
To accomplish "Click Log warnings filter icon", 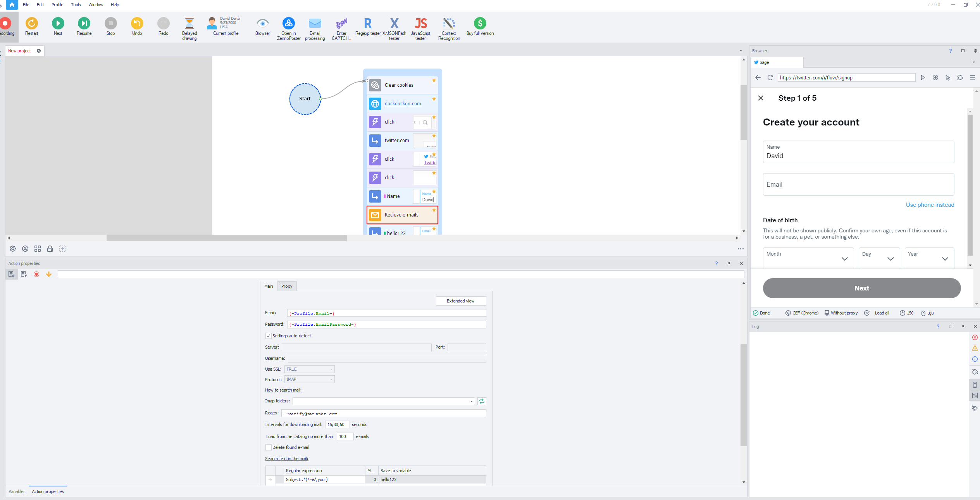I will point(975,348).
